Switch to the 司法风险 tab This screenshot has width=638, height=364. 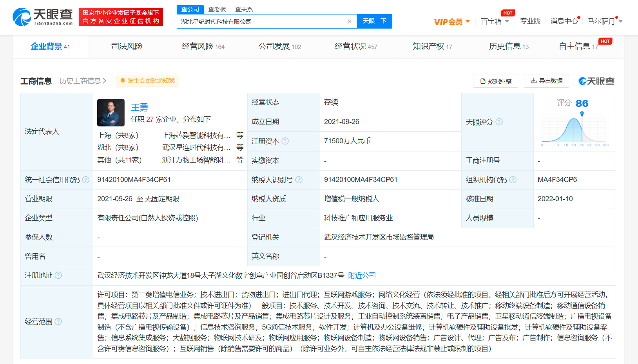coord(127,47)
